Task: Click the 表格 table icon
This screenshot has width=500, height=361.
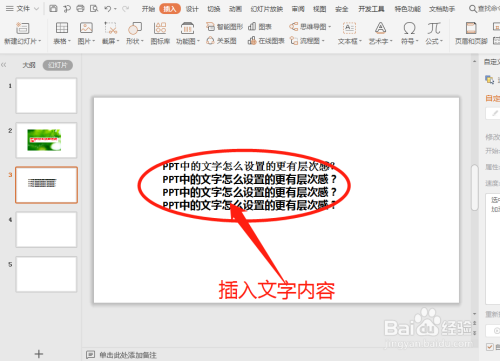Action: tap(62, 28)
